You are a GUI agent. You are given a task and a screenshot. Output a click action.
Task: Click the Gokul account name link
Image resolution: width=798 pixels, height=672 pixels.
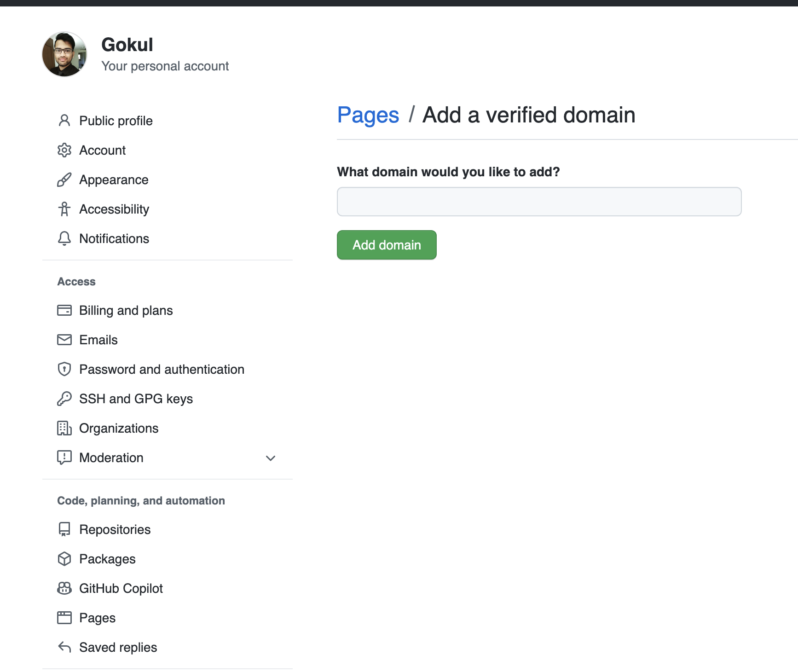pyautogui.click(x=127, y=45)
